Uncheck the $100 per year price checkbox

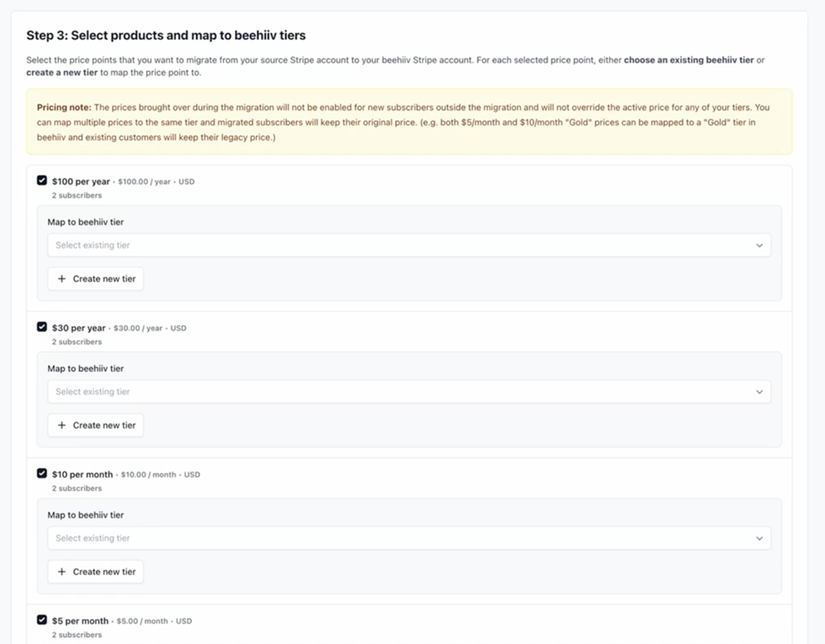(x=42, y=180)
